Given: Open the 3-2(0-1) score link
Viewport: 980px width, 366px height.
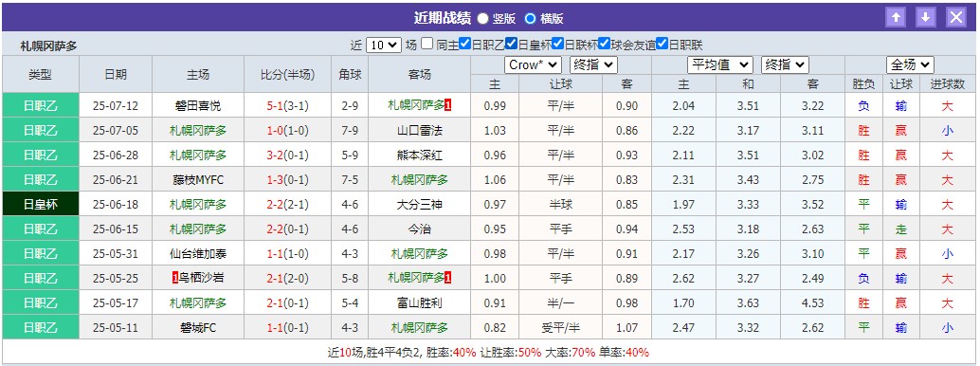Looking at the screenshot, I should pos(287,156).
